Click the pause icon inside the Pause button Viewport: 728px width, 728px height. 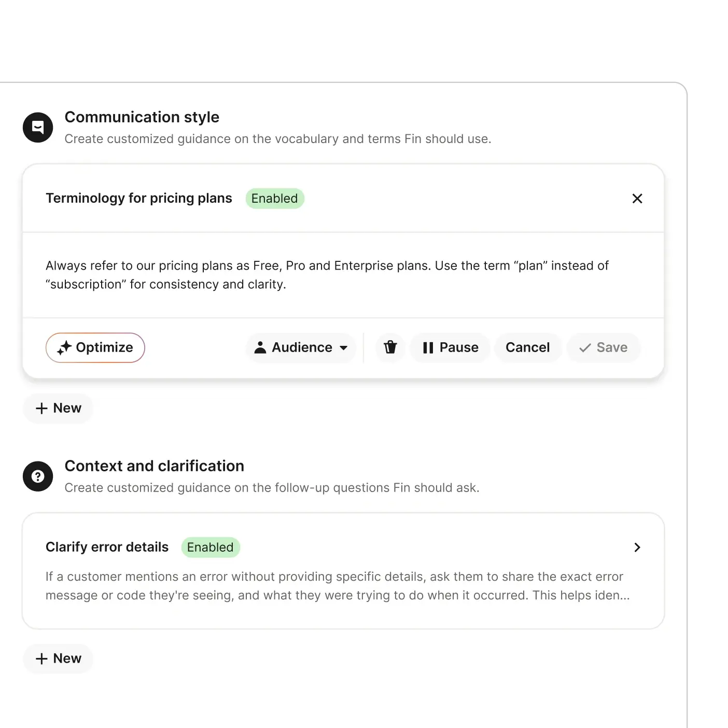428,347
